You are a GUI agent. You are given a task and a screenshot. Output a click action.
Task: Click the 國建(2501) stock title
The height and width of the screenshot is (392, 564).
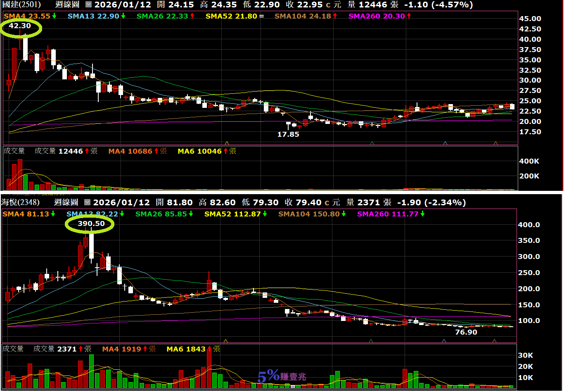coord(21,5)
